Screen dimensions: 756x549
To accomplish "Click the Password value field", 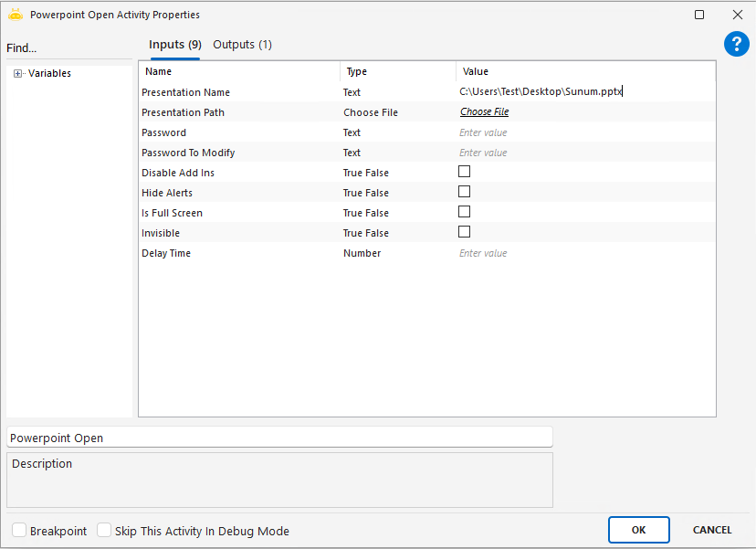I will [x=584, y=132].
